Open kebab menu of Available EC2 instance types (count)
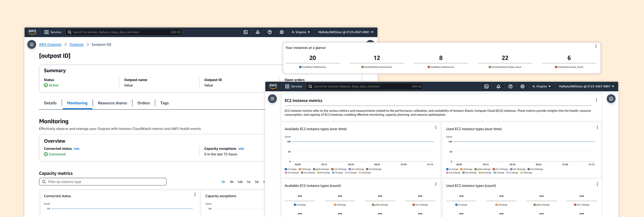 pos(436,184)
